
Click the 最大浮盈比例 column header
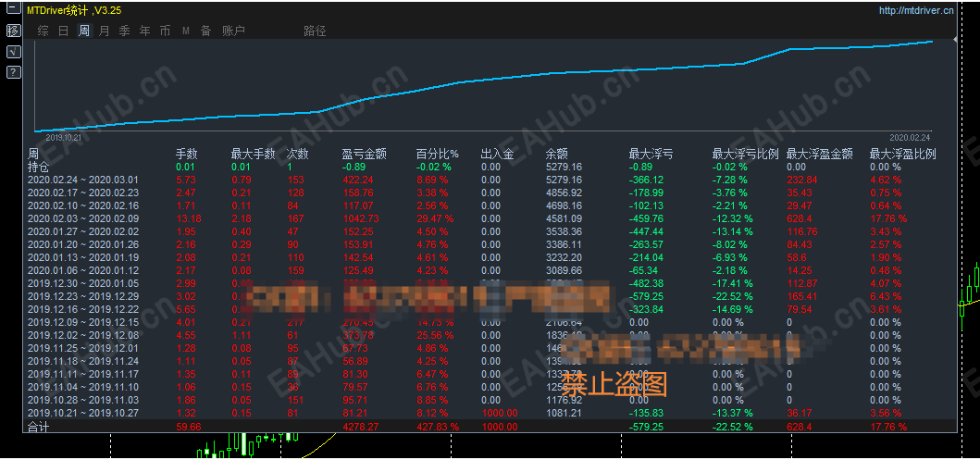click(903, 155)
